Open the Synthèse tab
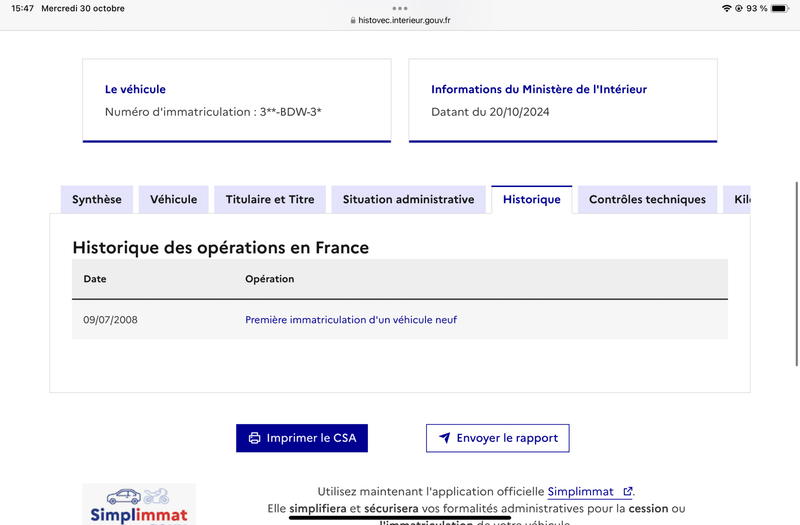The height and width of the screenshot is (525, 800). [97, 199]
